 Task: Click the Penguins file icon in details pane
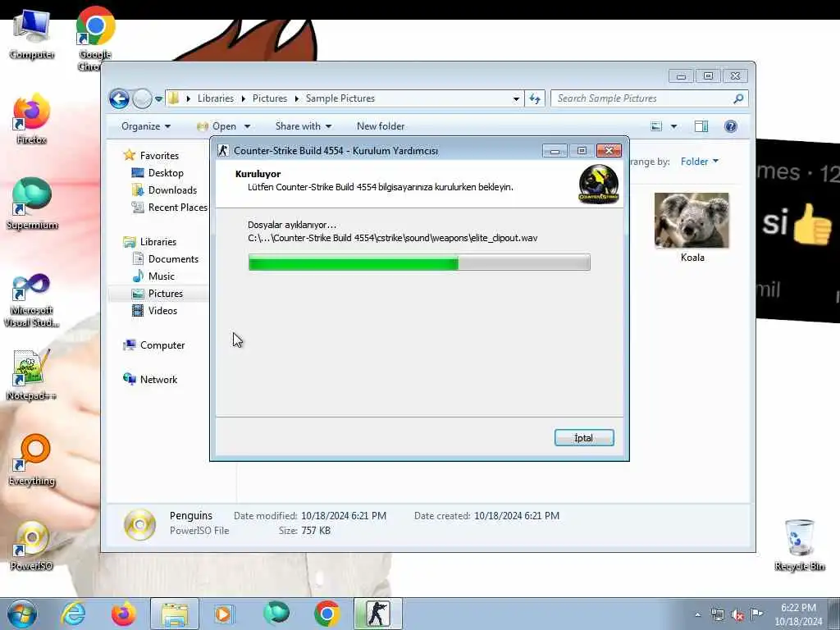pos(139,524)
